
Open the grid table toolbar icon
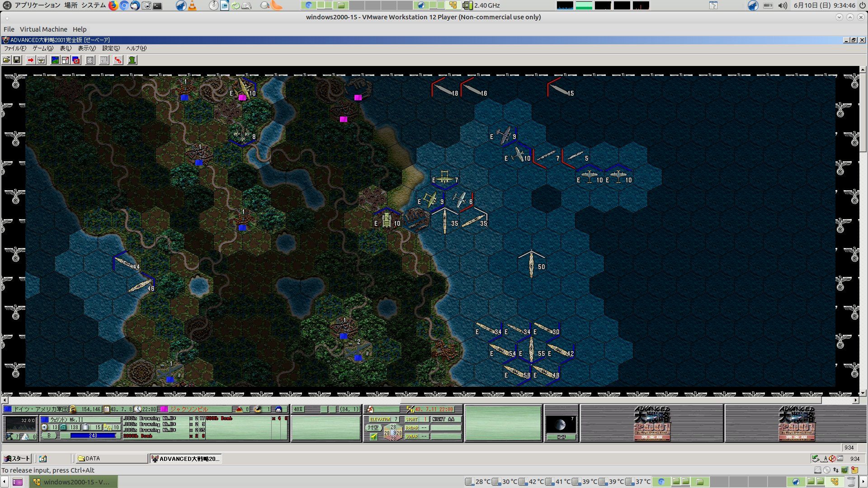pos(90,60)
